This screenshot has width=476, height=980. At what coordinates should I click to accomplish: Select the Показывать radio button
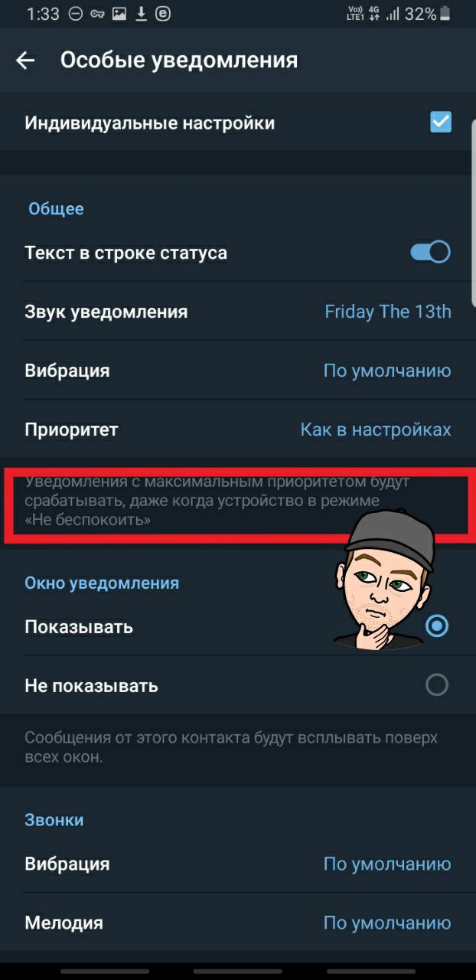437,626
